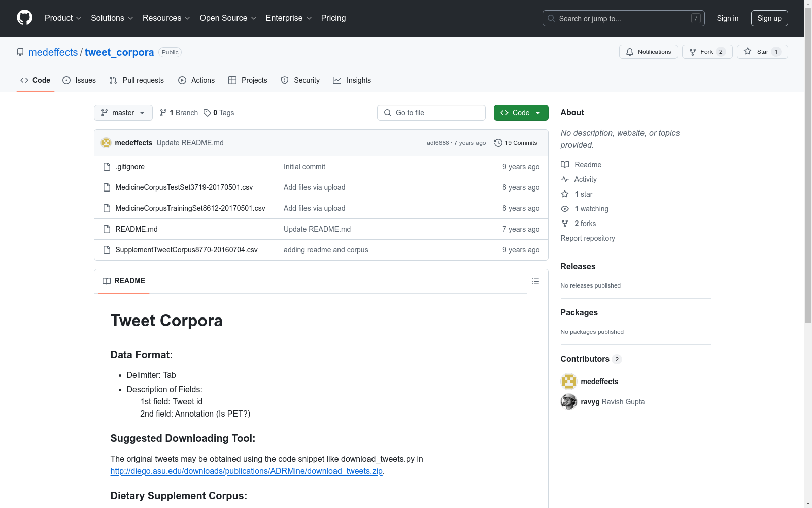Open the tweet_corpora repository link
Image resolution: width=812 pixels, height=508 pixels.
(x=119, y=52)
